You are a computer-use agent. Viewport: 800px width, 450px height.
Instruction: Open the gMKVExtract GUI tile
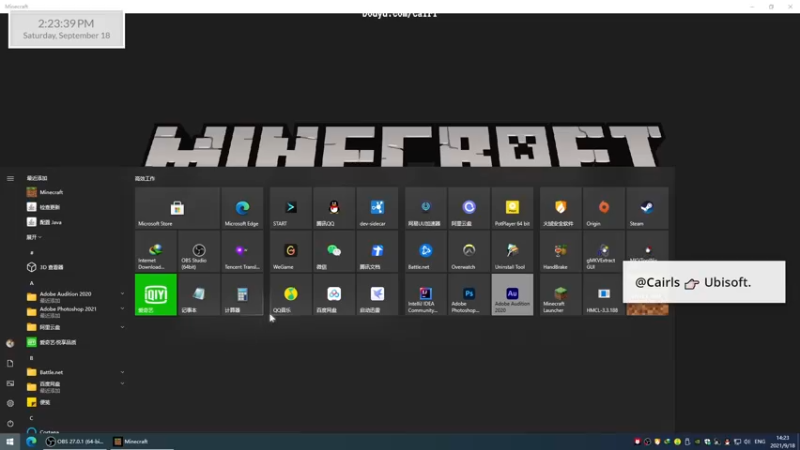tap(604, 251)
